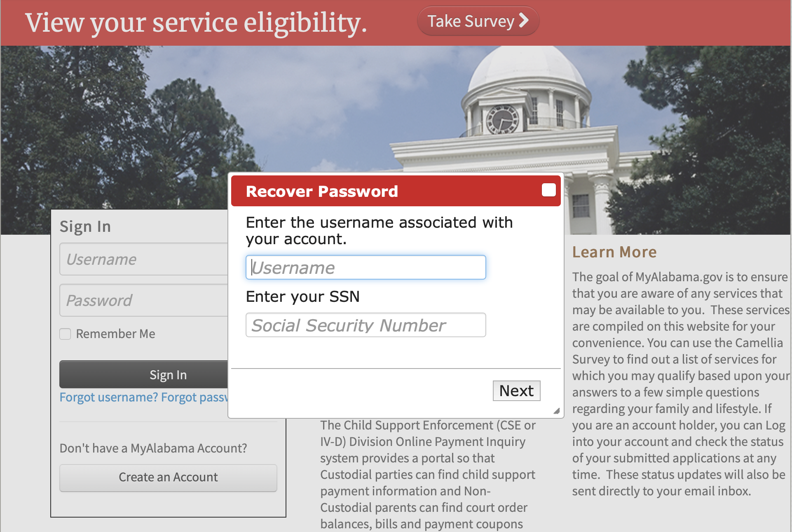This screenshot has width=792, height=532.
Task: Click the dark Sign In button
Action: (144, 375)
